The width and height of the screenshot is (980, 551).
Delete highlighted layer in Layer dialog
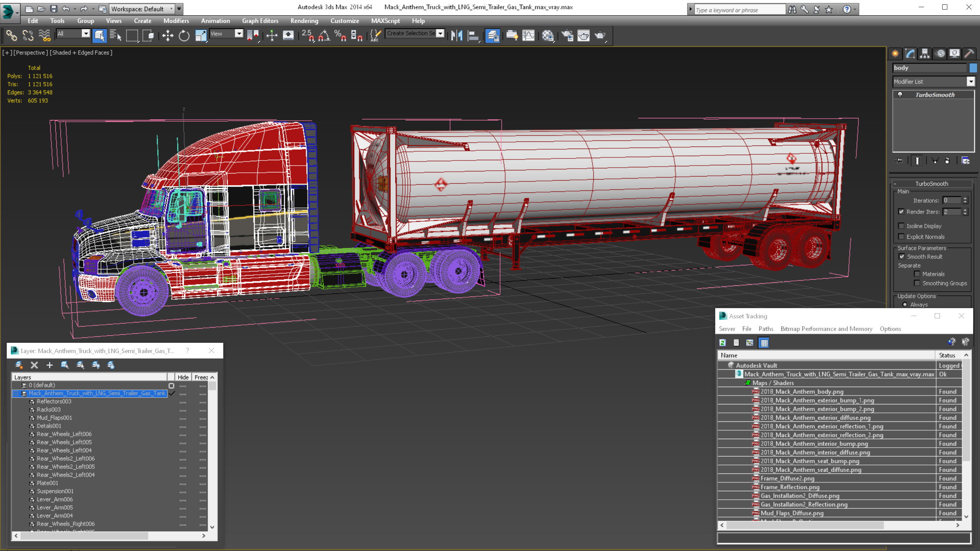pyautogui.click(x=34, y=365)
